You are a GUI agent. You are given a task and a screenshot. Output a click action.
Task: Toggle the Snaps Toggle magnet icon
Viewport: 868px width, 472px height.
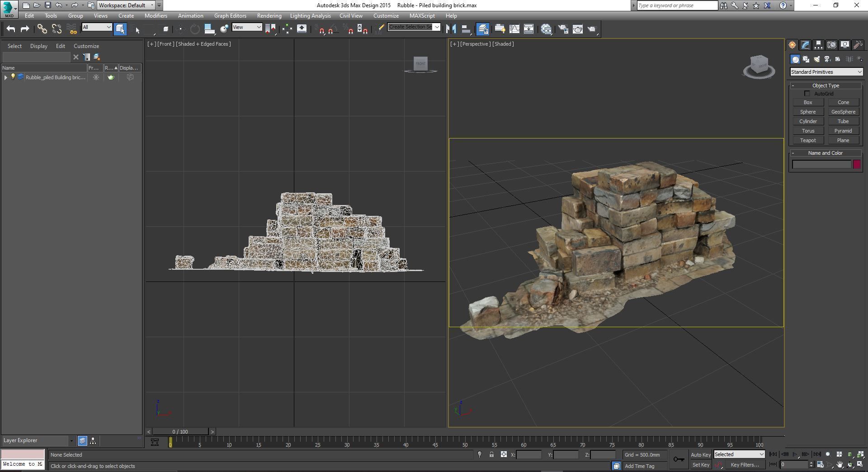point(321,29)
